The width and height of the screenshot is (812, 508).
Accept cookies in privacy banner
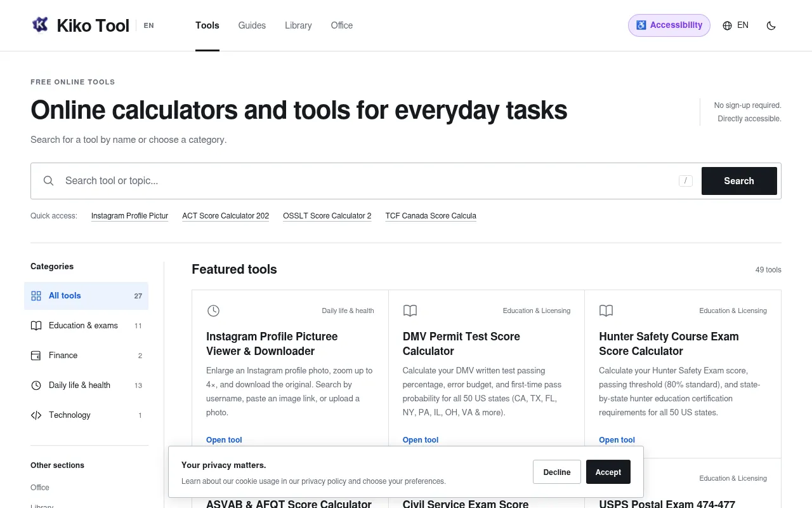coord(608,472)
